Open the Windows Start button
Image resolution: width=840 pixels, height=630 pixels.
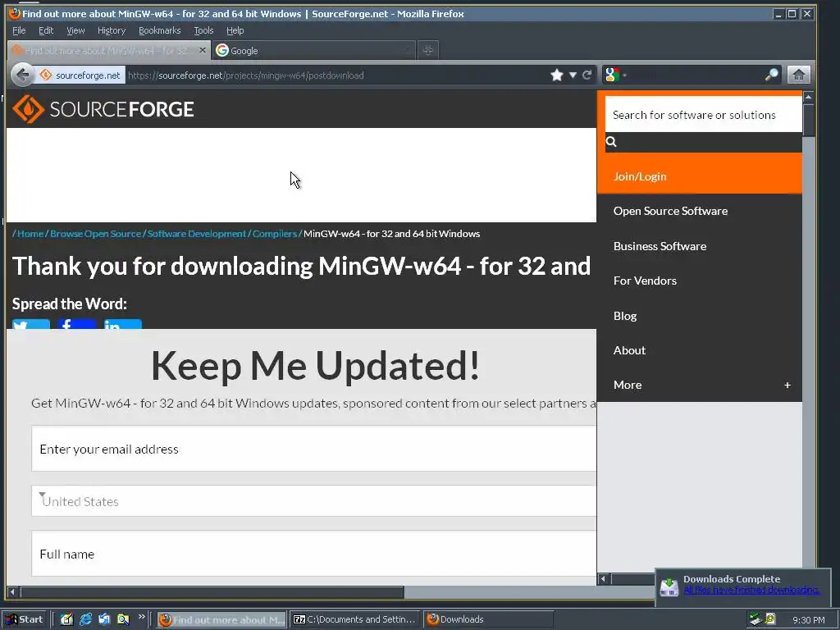pos(25,619)
